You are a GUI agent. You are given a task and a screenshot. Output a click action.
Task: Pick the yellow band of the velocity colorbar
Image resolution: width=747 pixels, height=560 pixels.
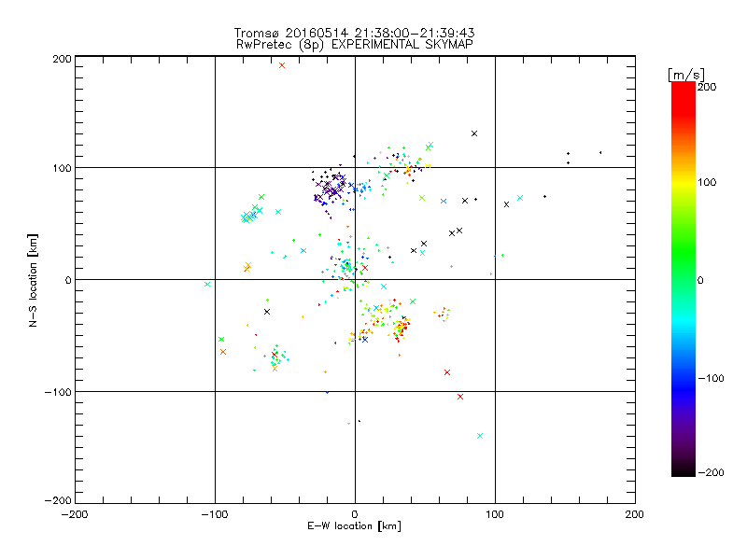684,183
